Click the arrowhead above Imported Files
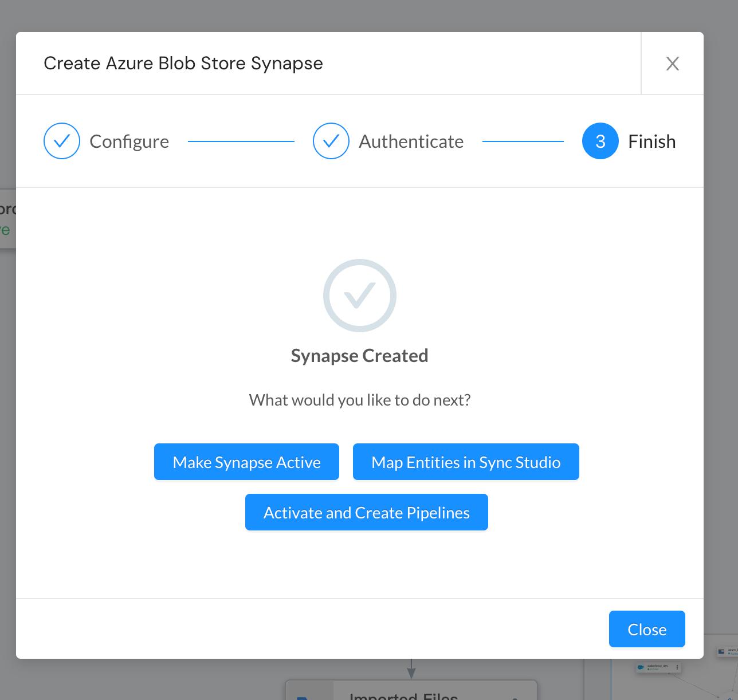 [411, 674]
